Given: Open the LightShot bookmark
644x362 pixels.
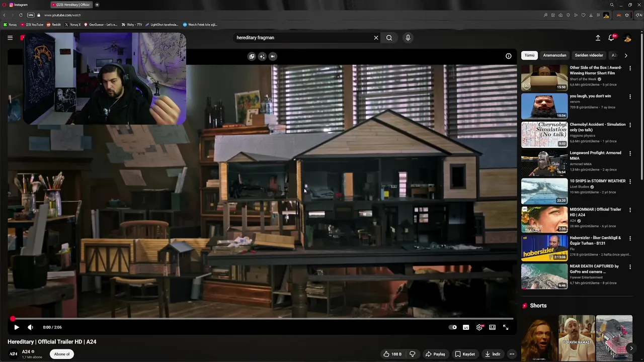Looking at the screenshot, I should pyautogui.click(x=162, y=25).
